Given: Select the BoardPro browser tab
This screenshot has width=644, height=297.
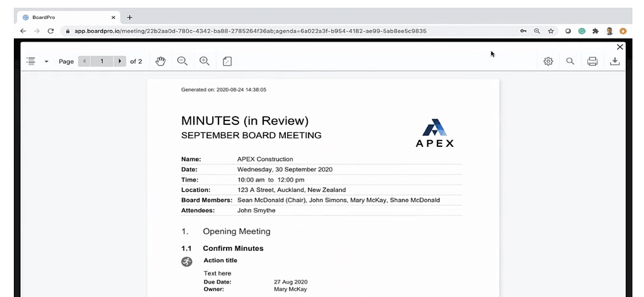Looking at the screenshot, I should (x=63, y=17).
